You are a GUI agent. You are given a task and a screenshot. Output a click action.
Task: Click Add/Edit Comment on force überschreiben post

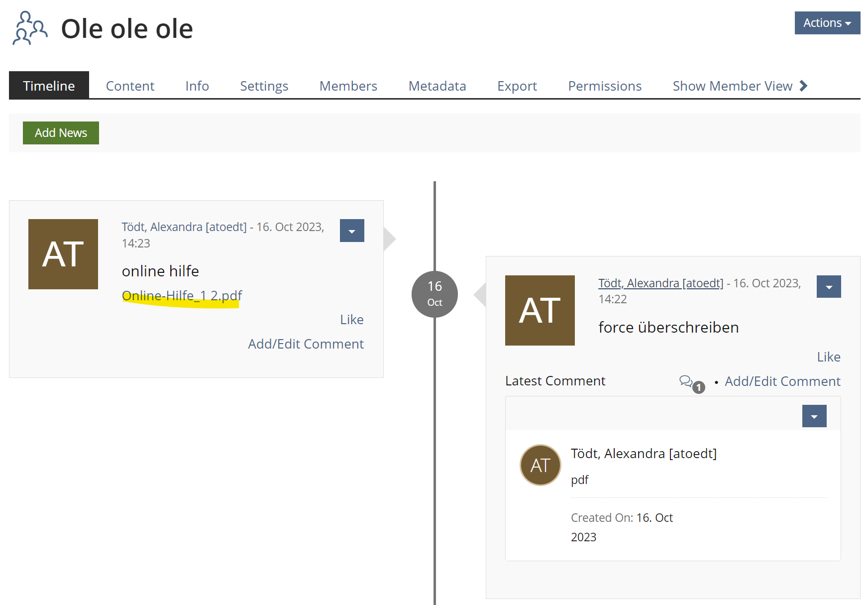coord(782,381)
